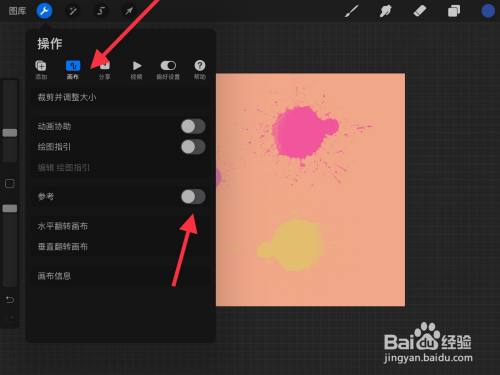Click 编辑 绘图指引 entry

click(x=121, y=168)
